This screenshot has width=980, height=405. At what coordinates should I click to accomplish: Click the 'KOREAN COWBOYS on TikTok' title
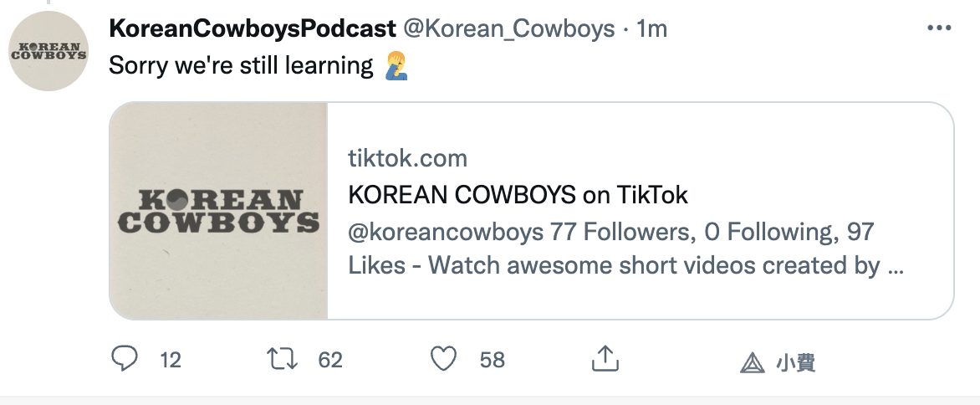(x=518, y=195)
